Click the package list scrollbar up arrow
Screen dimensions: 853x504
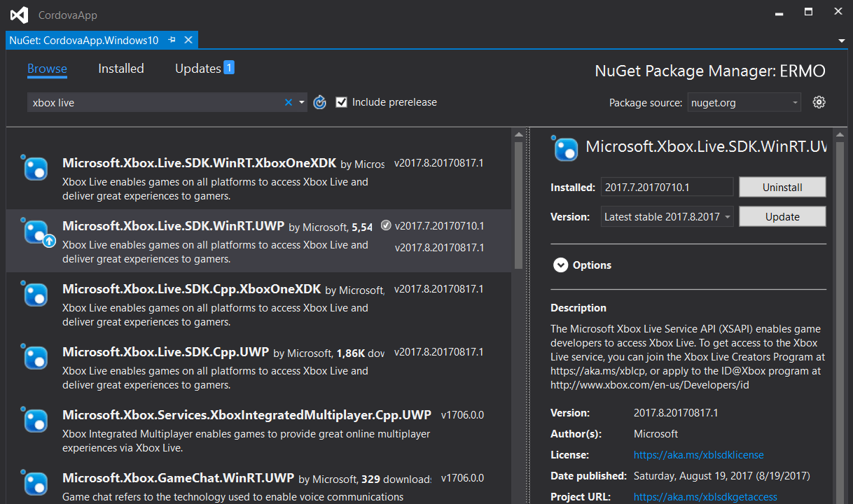[518, 134]
